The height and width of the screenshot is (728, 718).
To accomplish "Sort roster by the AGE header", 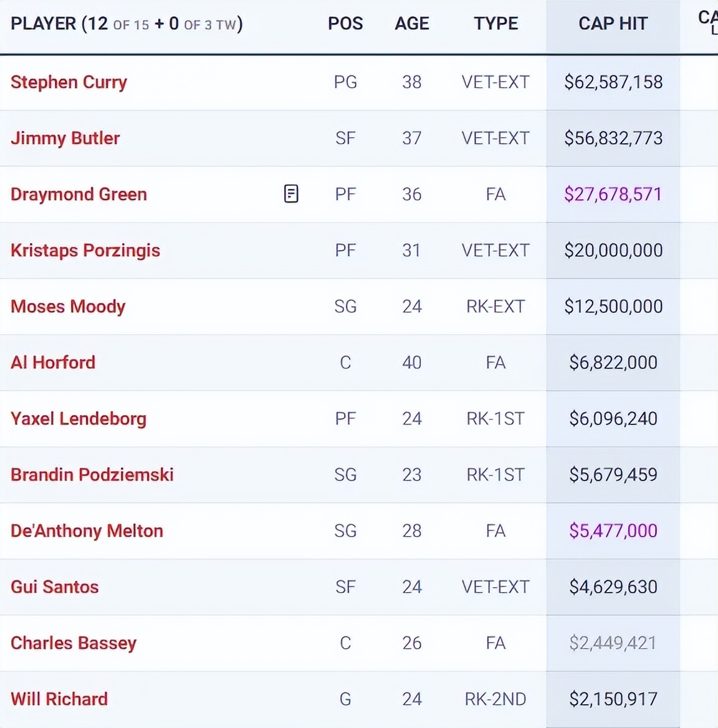I will [x=412, y=24].
